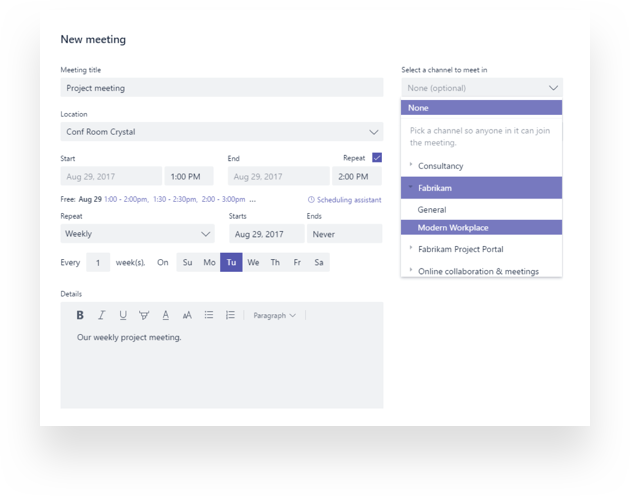Toggle Thursday in repeat days
The image size is (630, 496).
click(275, 262)
